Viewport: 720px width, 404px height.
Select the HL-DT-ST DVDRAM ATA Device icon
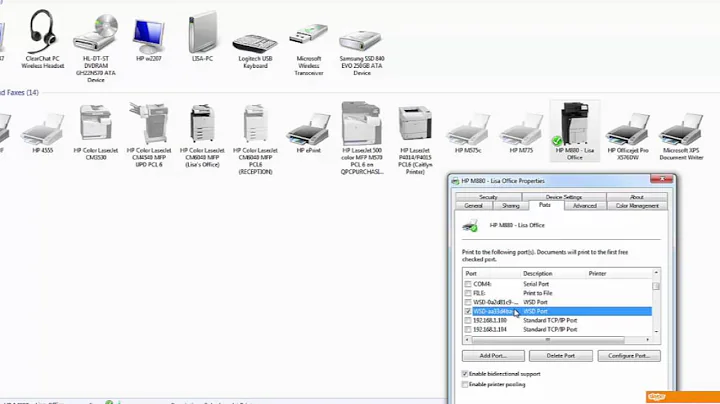(x=96, y=48)
